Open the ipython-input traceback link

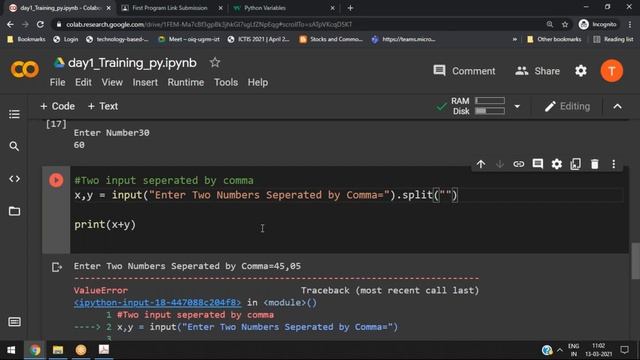pyautogui.click(x=157, y=302)
